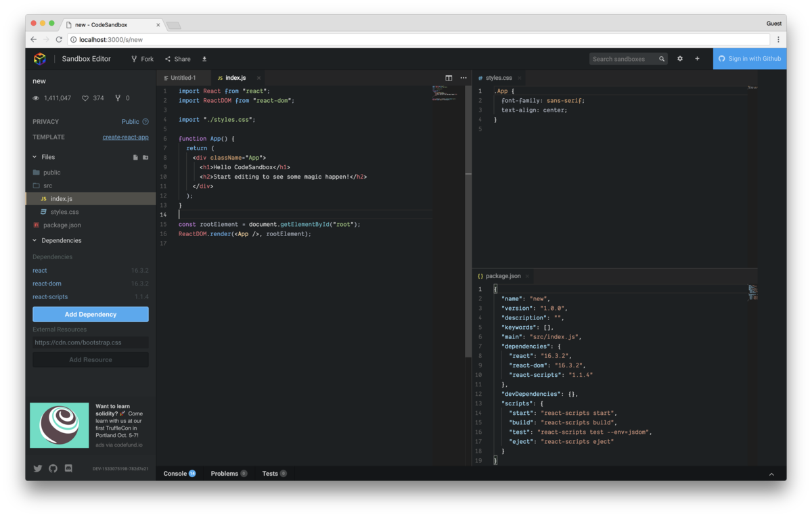Click the download sandbox export icon
The height and width of the screenshot is (517, 812).
[205, 59]
